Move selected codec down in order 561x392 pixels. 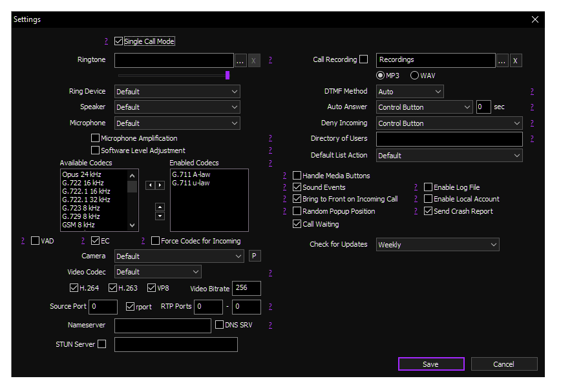(160, 216)
